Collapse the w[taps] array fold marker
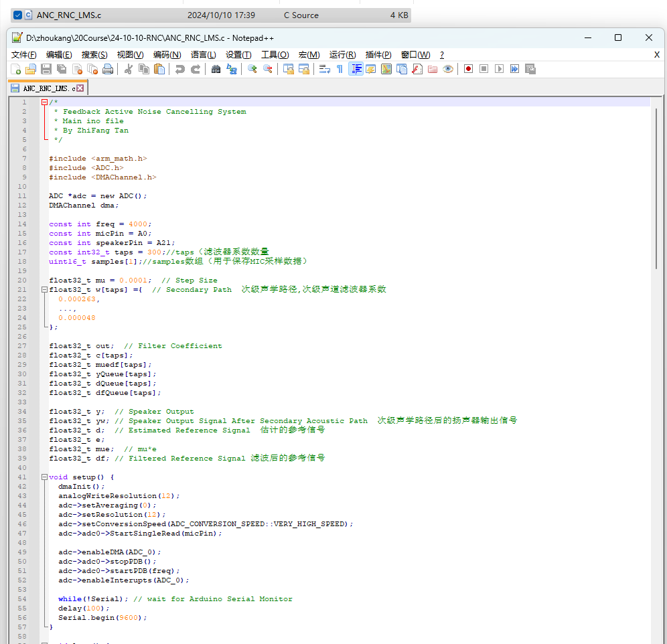This screenshot has height=644, width=667. pos(44,290)
